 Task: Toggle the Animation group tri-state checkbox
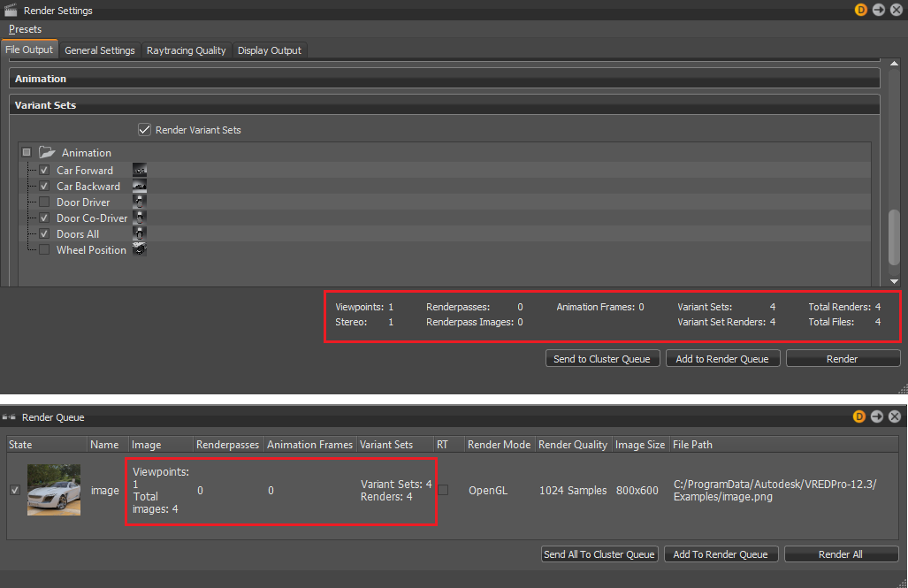26,152
